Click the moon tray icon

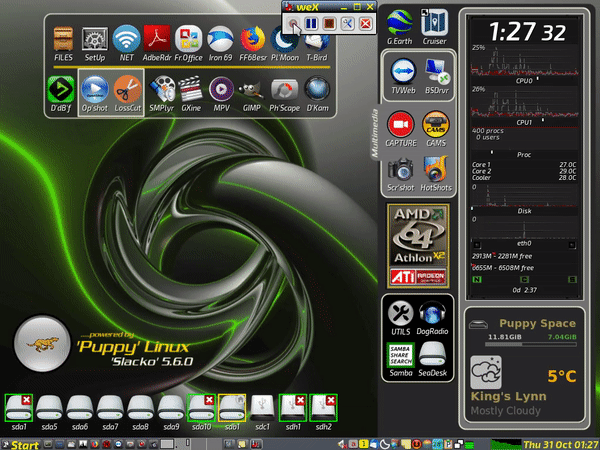click(385, 444)
